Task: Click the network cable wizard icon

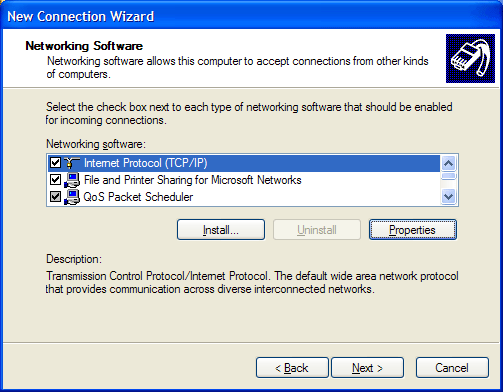Action: tap(470, 58)
